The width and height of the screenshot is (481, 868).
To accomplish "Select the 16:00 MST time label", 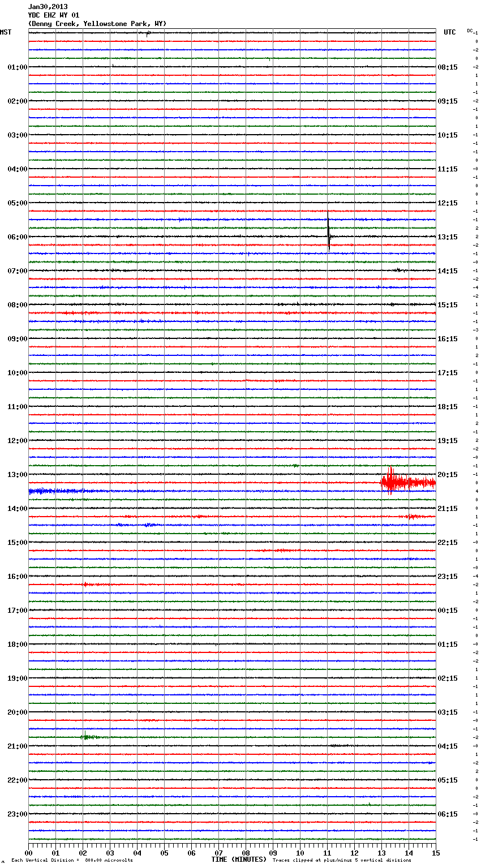I will click(x=18, y=577).
